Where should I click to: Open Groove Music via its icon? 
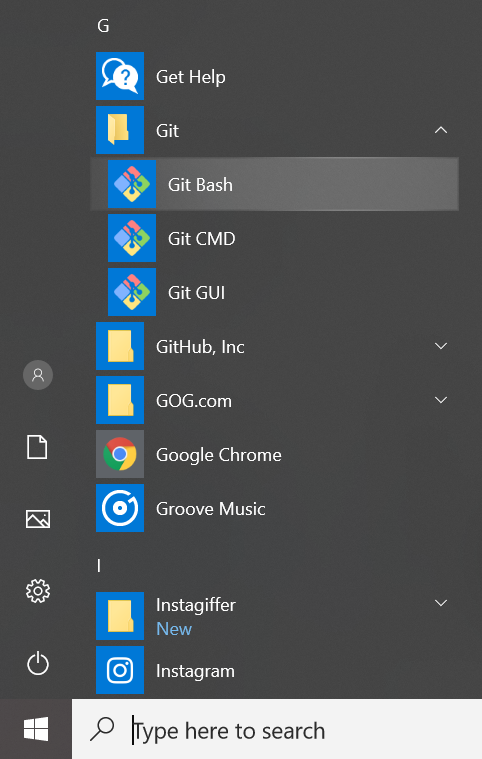120,508
